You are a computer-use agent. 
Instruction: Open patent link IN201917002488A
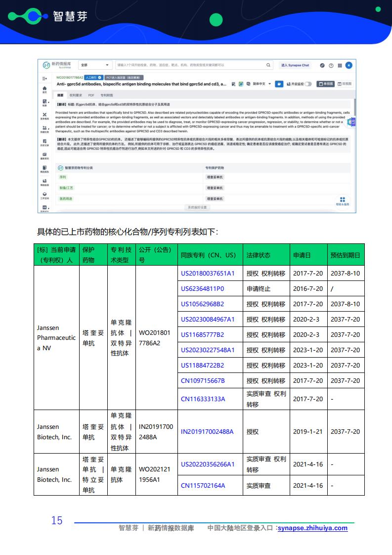[207, 432]
